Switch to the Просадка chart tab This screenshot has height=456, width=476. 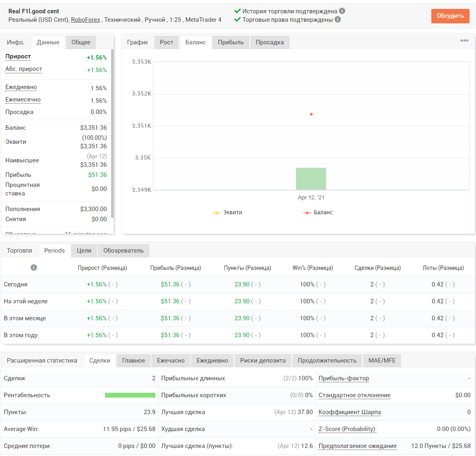point(269,42)
